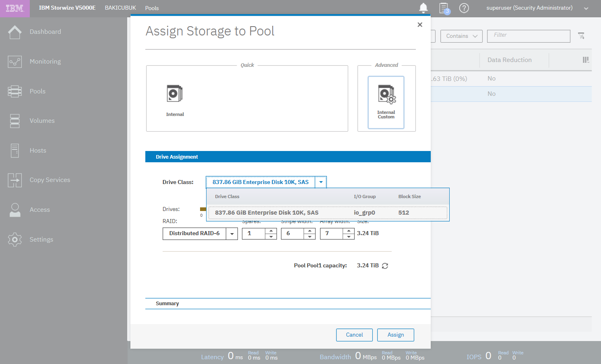Click the Filter text field

point(529,36)
